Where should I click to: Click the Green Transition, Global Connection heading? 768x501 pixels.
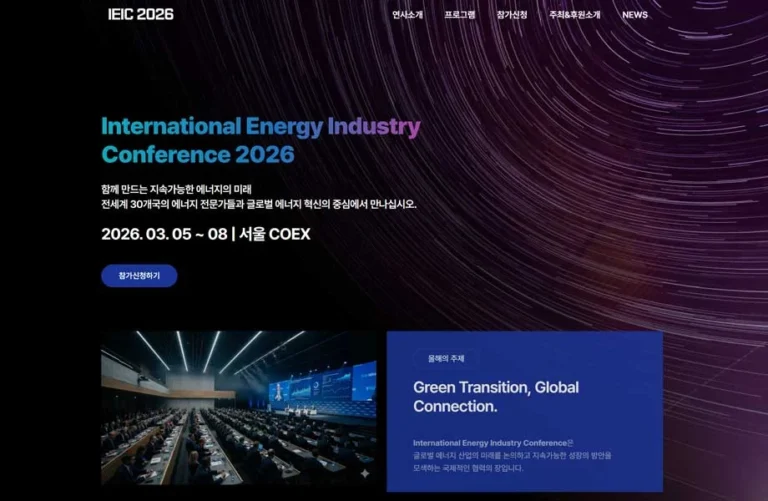point(496,397)
